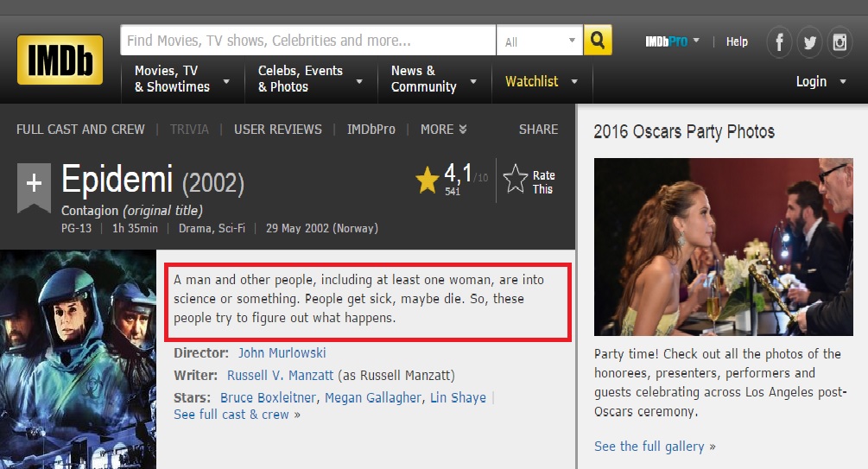Click the Sci-Fi genre link
Image resolution: width=868 pixels, height=469 pixels.
click(x=231, y=229)
